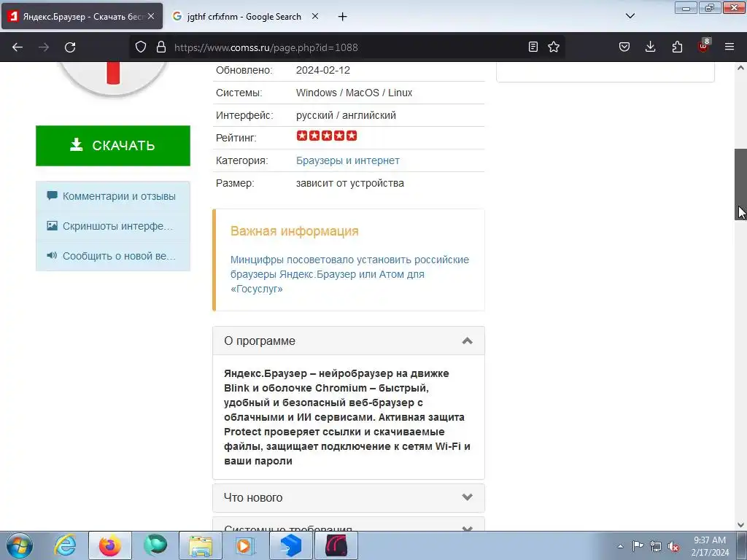Open the Firefox hamburger menu
The width and height of the screenshot is (747, 560).
pyautogui.click(x=729, y=47)
